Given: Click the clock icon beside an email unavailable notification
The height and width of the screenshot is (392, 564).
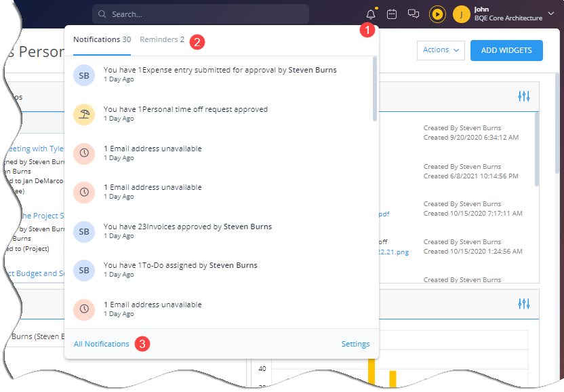Looking at the screenshot, I should [84, 153].
